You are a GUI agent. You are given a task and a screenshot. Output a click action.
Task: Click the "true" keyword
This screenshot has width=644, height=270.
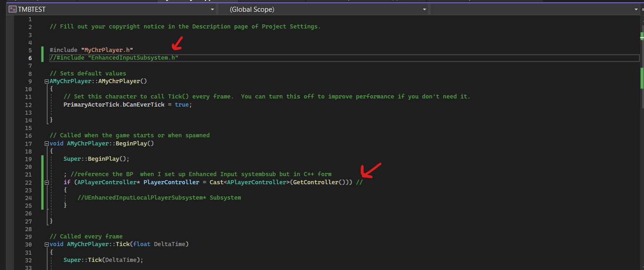click(x=181, y=104)
